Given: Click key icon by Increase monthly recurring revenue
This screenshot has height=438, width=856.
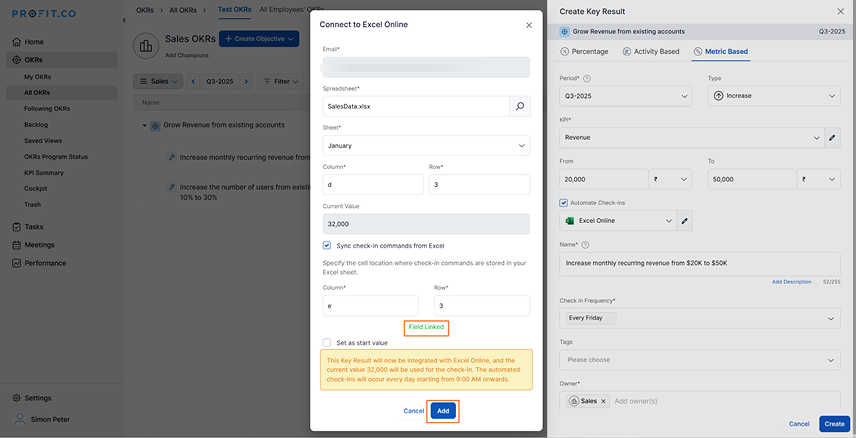Looking at the screenshot, I should click(171, 157).
